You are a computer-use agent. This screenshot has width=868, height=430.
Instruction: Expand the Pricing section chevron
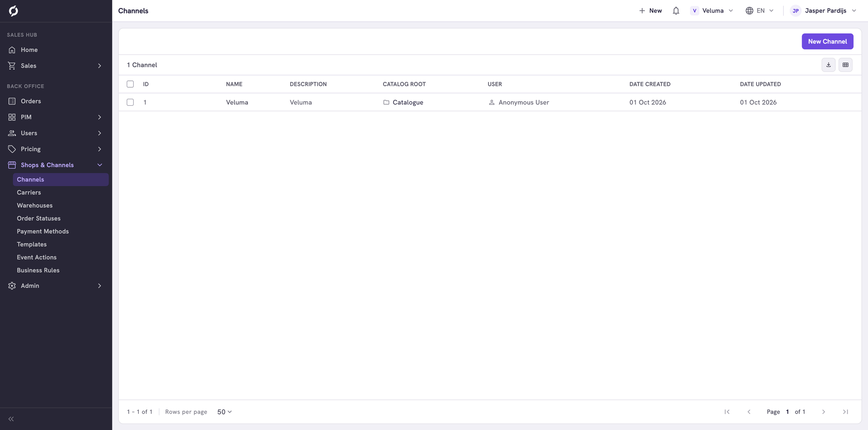(99, 149)
